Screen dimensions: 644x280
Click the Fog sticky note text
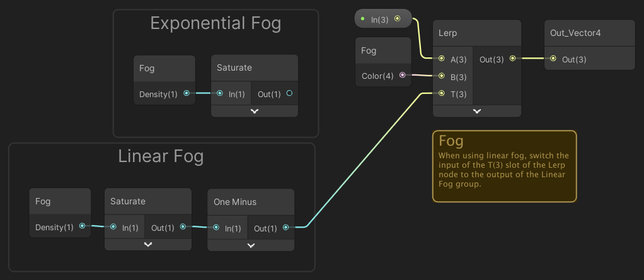(503, 170)
